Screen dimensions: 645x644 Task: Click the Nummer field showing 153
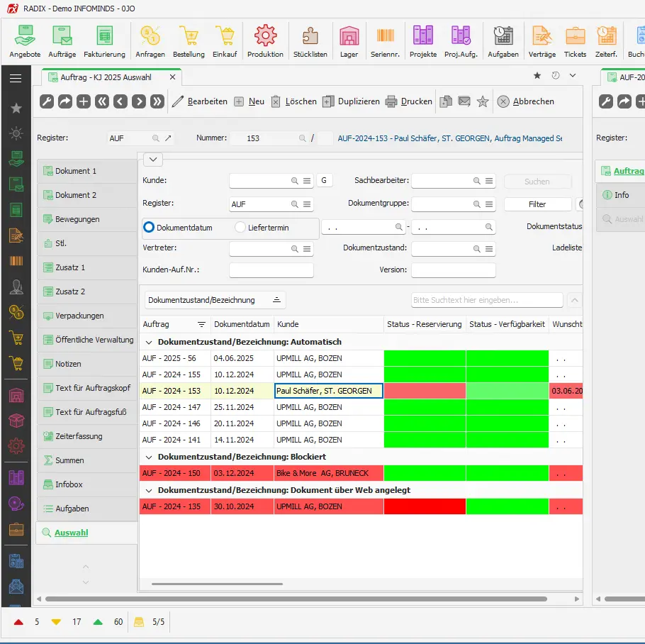coord(269,138)
